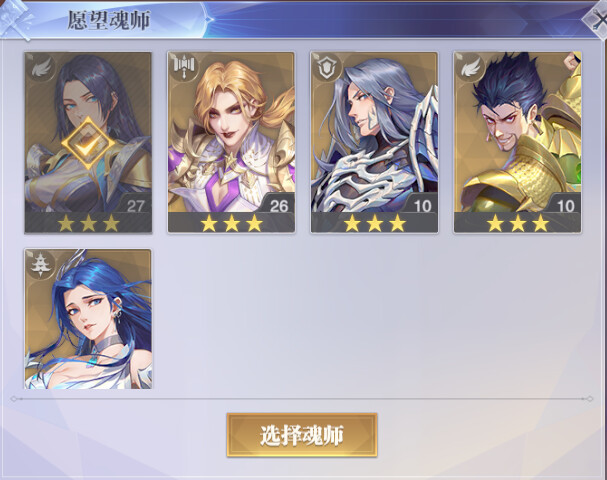Click the hammer emblem beside 愿望魂师 title
Image resolution: width=607 pixels, height=480 pixels.
pyautogui.click(x=17, y=19)
